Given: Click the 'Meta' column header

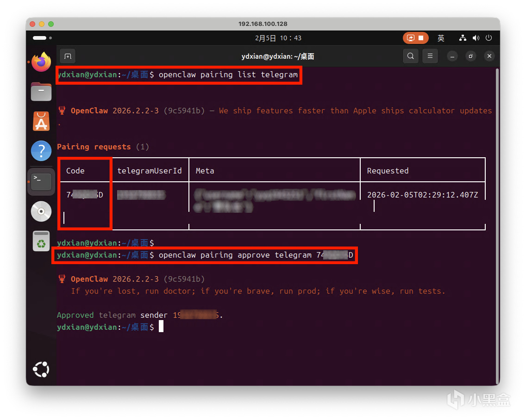Looking at the screenshot, I should tap(205, 171).
